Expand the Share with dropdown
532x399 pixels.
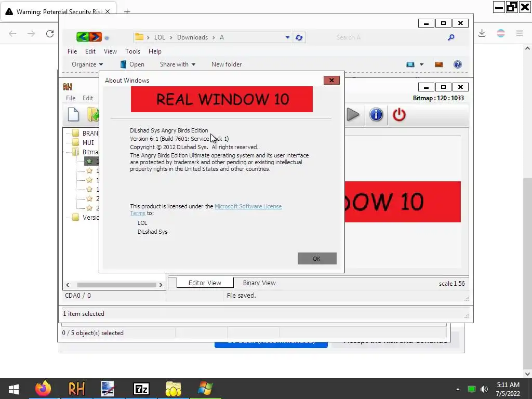coord(178,64)
